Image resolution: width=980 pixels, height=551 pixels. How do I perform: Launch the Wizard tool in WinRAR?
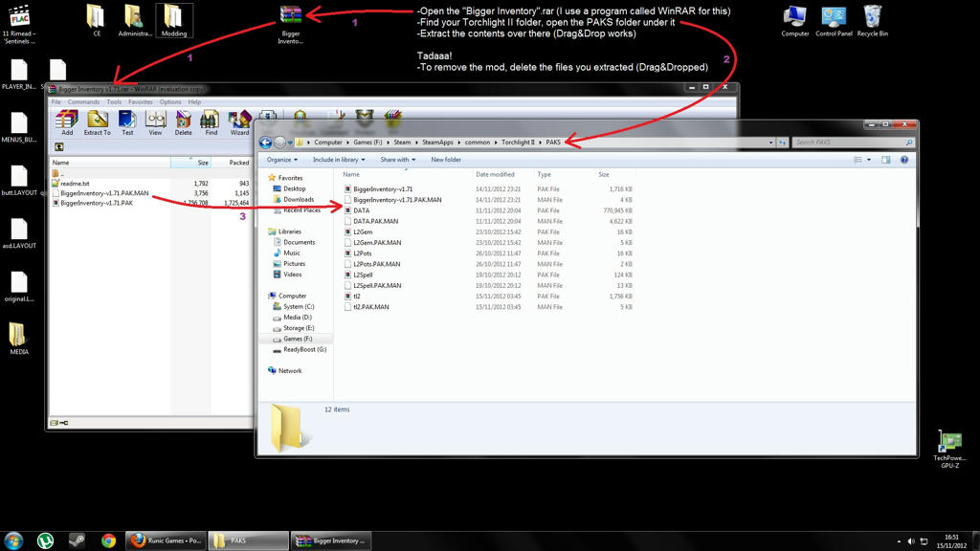238,122
